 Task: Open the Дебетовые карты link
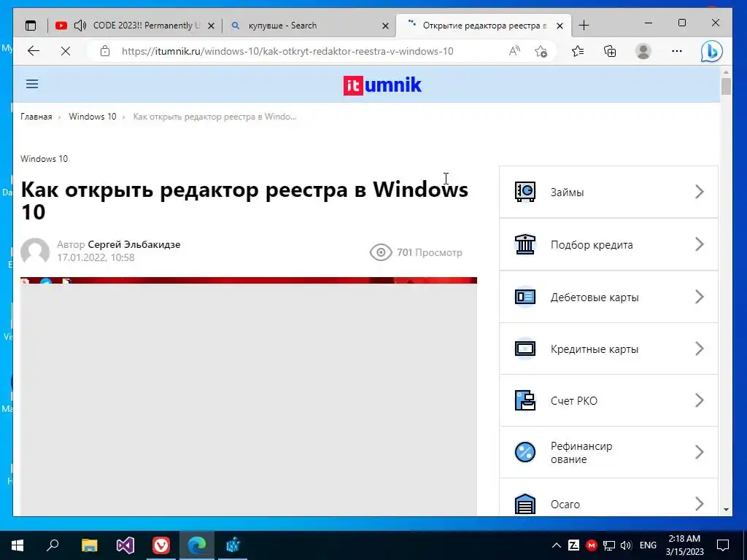pyautogui.click(x=595, y=297)
